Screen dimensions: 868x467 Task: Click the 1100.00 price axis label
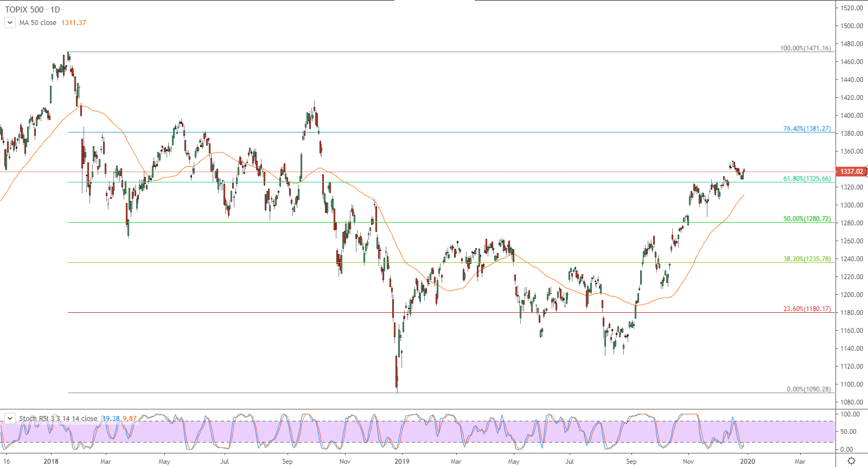(x=852, y=384)
